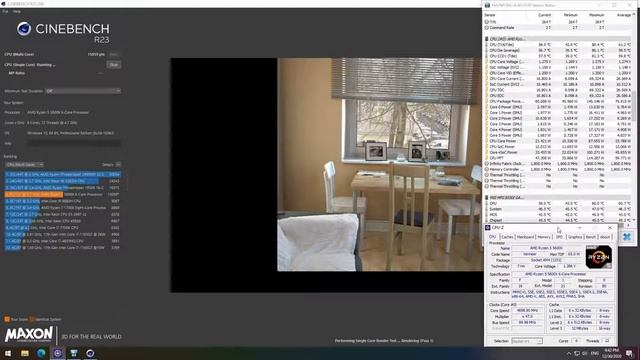Click the Cinebench icon on the taskbar
The height and width of the screenshot is (360, 640).
click(x=90, y=353)
